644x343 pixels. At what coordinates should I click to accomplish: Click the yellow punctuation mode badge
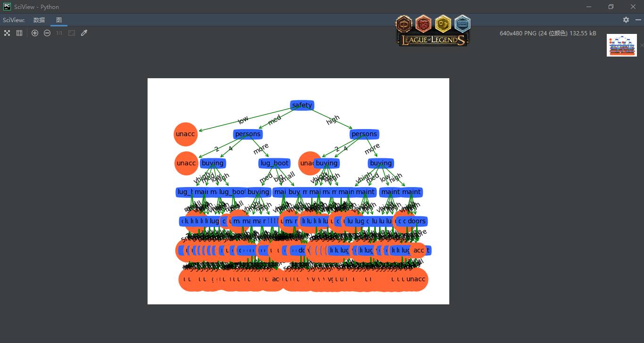point(443,24)
